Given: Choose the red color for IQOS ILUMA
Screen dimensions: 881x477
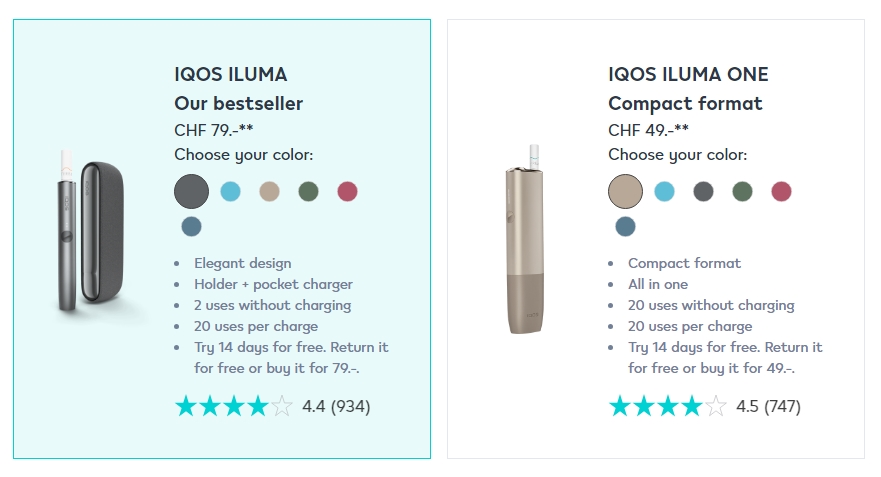Looking at the screenshot, I should tap(347, 192).
